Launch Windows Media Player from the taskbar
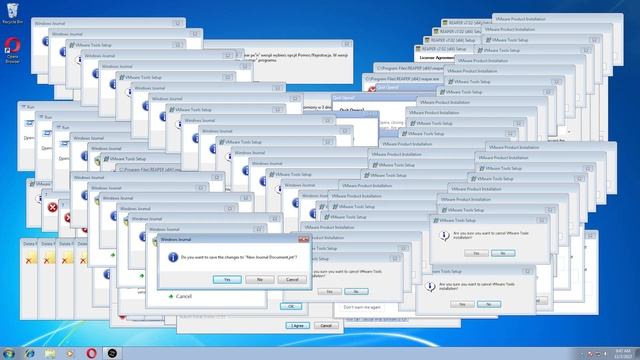Image resolution: width=640 pixels, height=360 pixels. click(x=71, y=353)
